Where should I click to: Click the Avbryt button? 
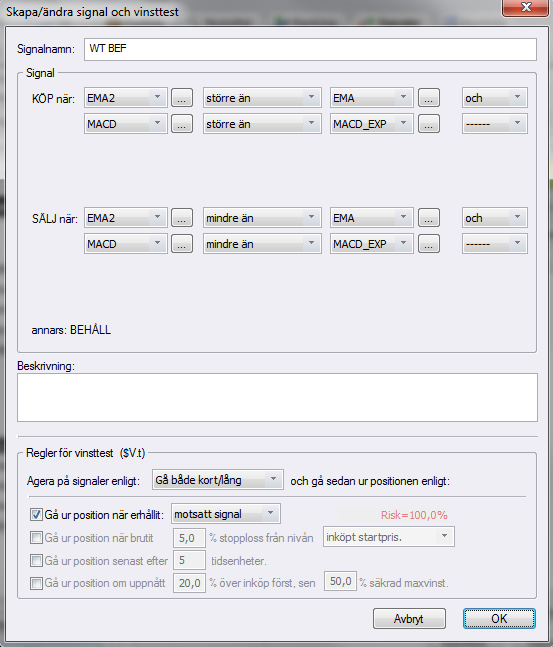[x=409, y=619]
